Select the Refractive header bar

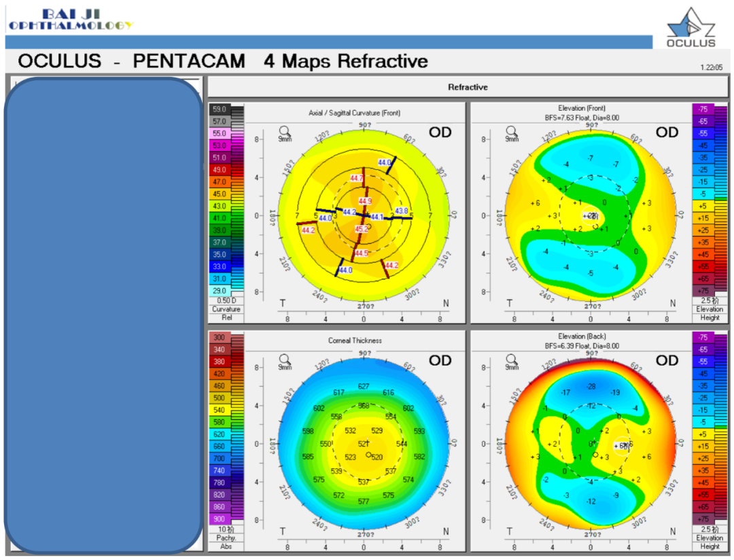pos(468,87)
